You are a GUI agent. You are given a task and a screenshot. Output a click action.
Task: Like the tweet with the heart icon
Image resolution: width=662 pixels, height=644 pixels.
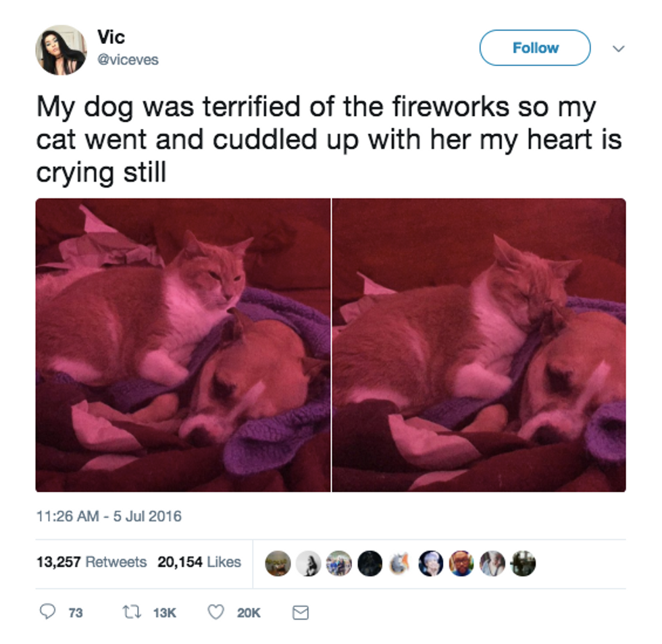pos(215,612)
